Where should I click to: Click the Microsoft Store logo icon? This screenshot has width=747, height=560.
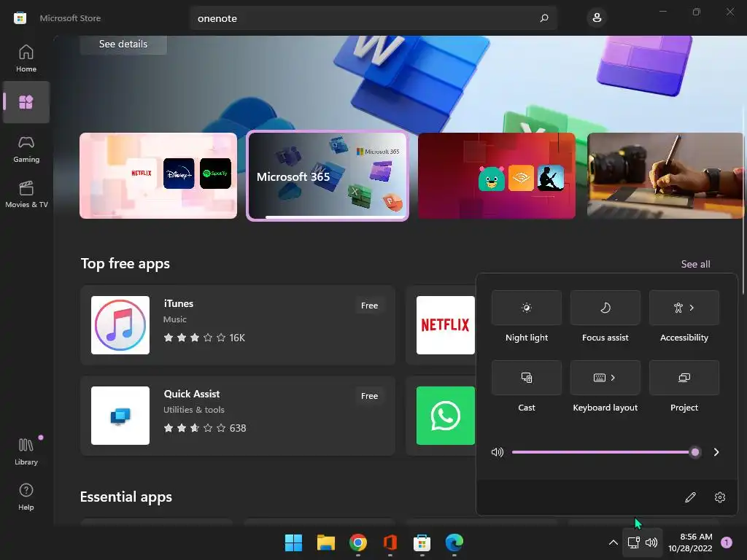pyautogui.click(x=20, y=18)
